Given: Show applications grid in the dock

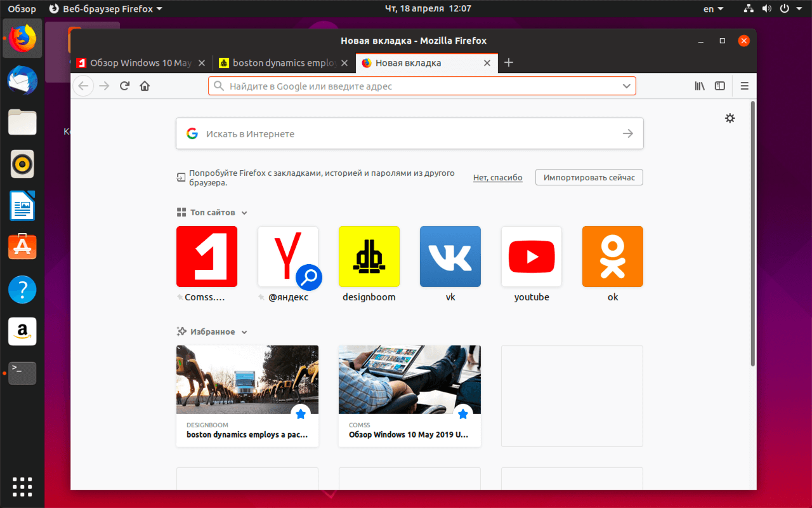Looking at the screenshot, I should [x=22, y=486].
